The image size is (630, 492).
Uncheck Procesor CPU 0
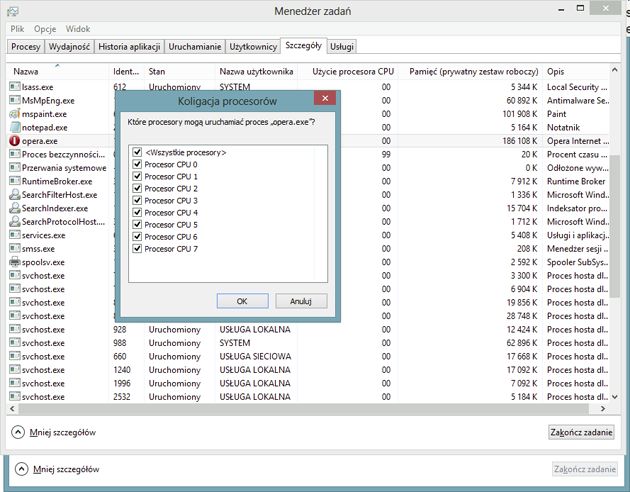pos(137,164)
